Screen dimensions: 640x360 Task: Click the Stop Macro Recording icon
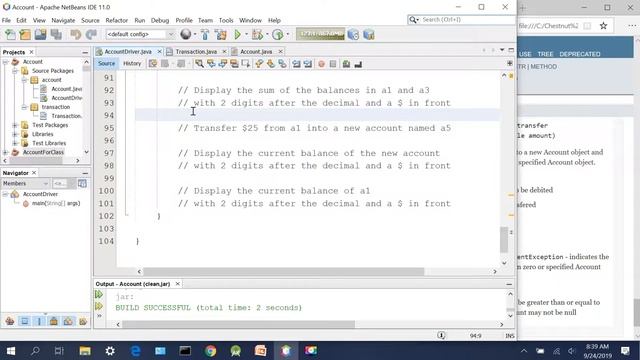(333, 64)
